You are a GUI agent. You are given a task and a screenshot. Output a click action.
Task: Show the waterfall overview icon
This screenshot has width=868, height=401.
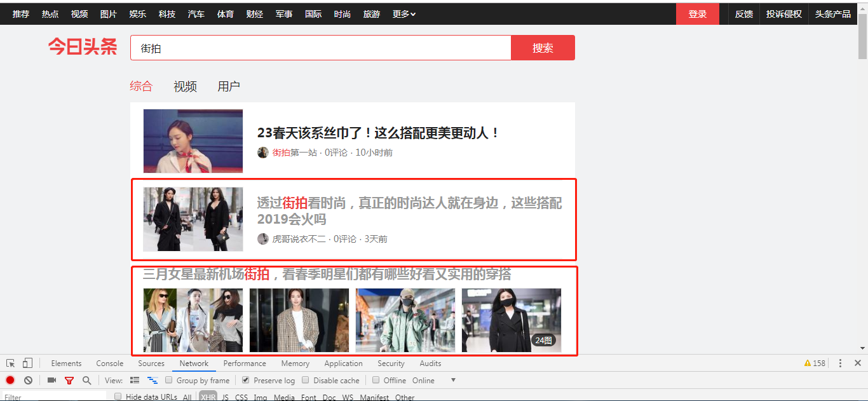pos(153,380)
